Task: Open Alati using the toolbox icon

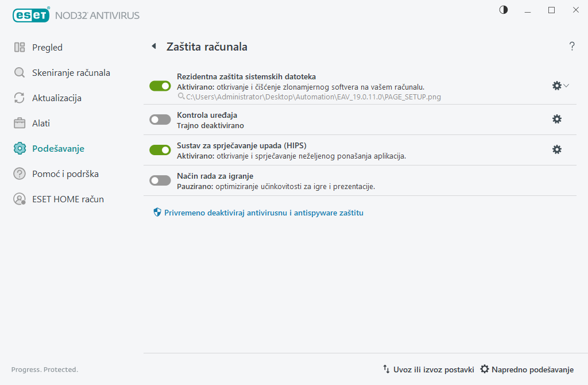Action: [x=19, y=123]
